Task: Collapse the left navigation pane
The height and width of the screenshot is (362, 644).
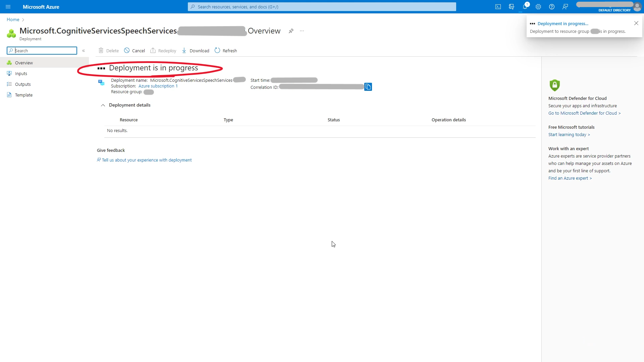Action: pyautogui.click(x=84, y=51)
